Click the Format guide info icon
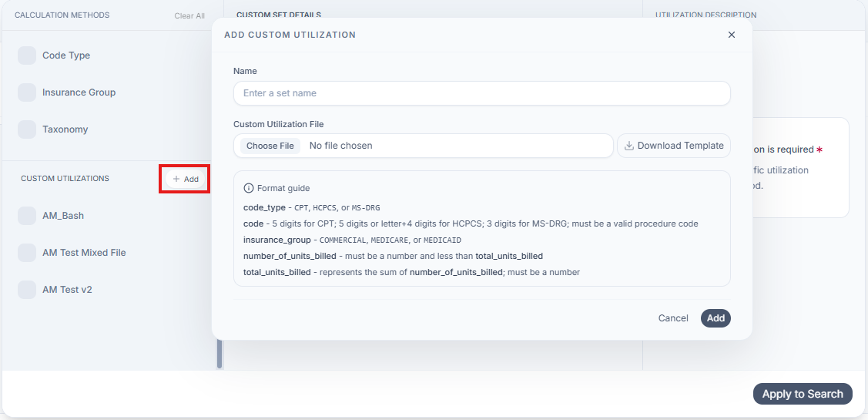The image size is (868, 420). point(249,188)
